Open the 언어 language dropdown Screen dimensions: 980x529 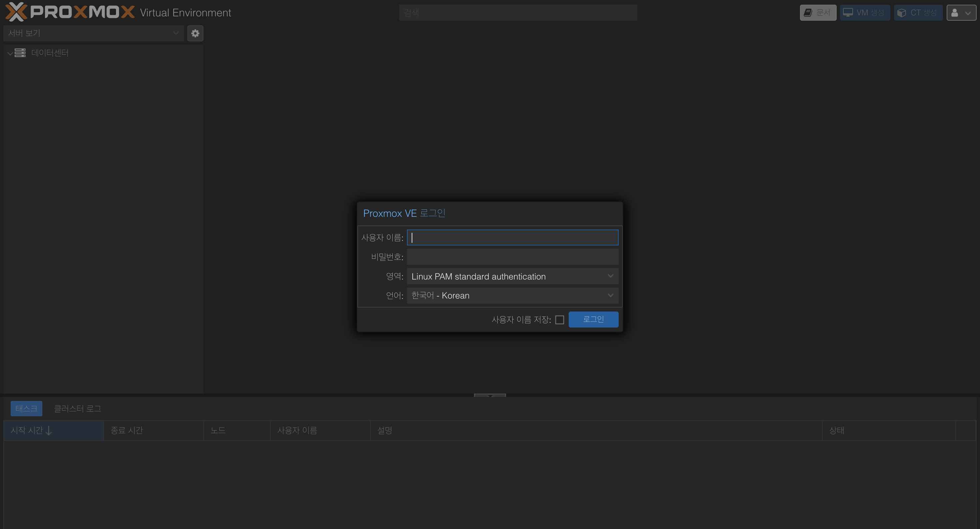[610, 296]
